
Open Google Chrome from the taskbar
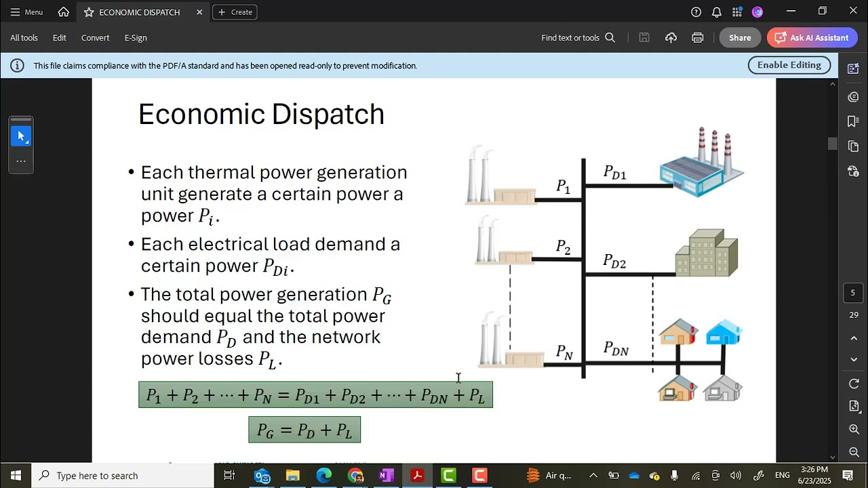(x=355, y=476)
